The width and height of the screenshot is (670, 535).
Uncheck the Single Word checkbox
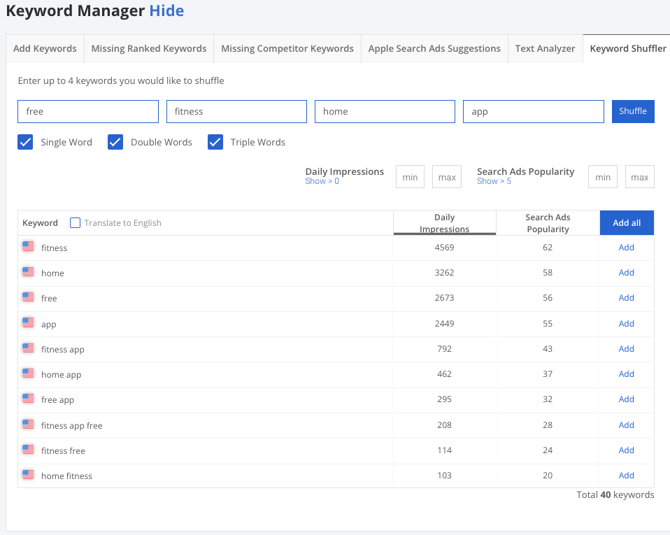(x=26, y=142)
